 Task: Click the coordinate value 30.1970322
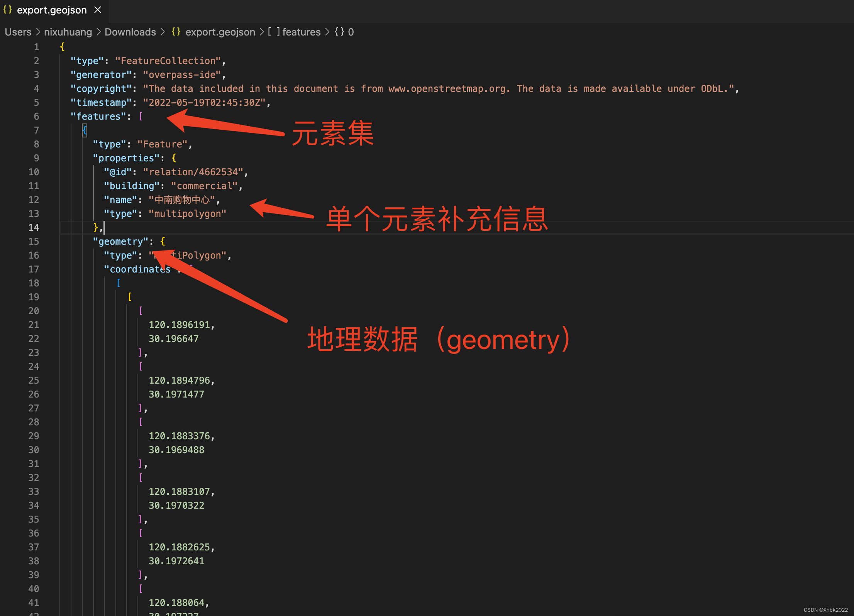click(176, 506)
